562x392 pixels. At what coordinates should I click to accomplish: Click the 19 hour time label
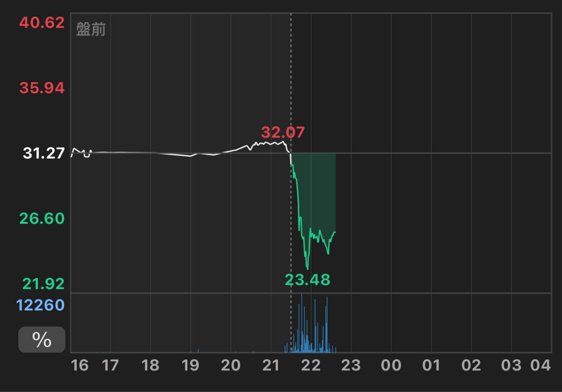[190, 365]
